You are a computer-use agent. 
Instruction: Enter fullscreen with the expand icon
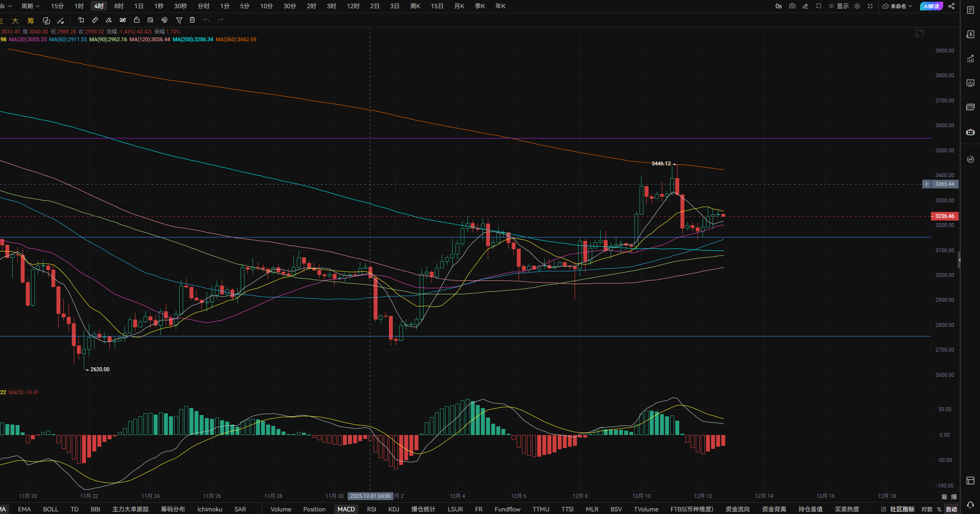point(870,6)
